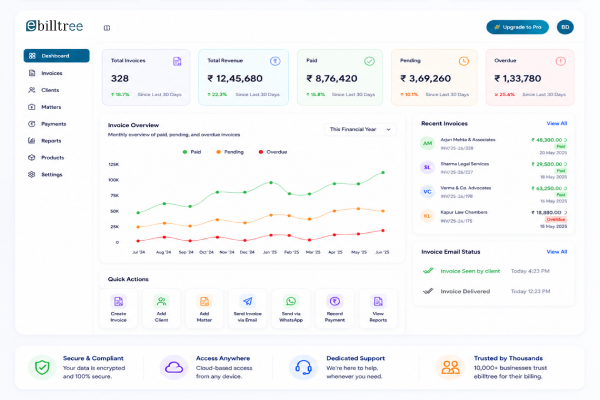Select the Add Matter quick action

204,309
